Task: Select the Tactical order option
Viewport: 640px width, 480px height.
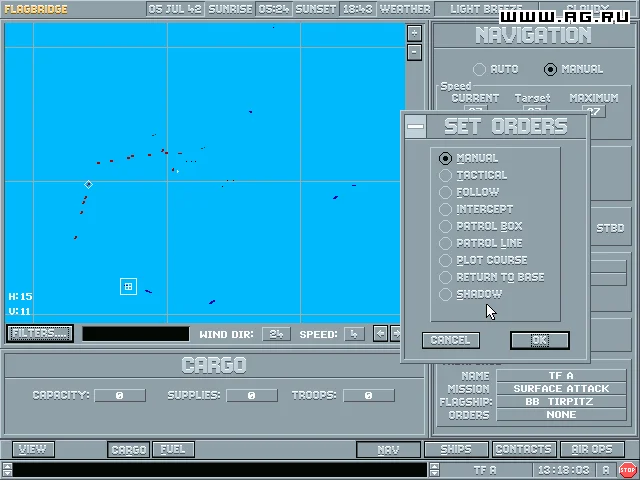Action: [x=446, y=175]
